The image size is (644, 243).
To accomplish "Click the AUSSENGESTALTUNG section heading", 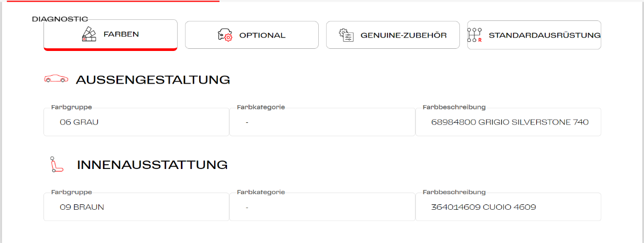I will point(153,80).
